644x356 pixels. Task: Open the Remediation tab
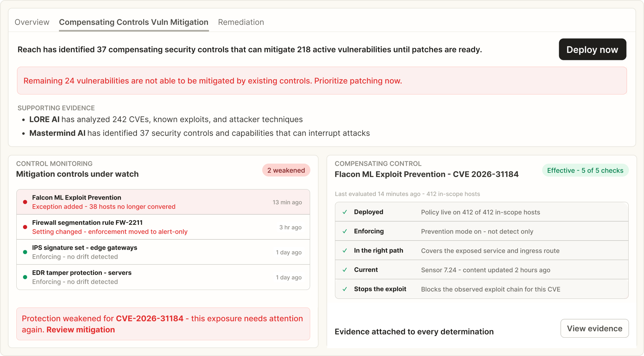[241, 22]
